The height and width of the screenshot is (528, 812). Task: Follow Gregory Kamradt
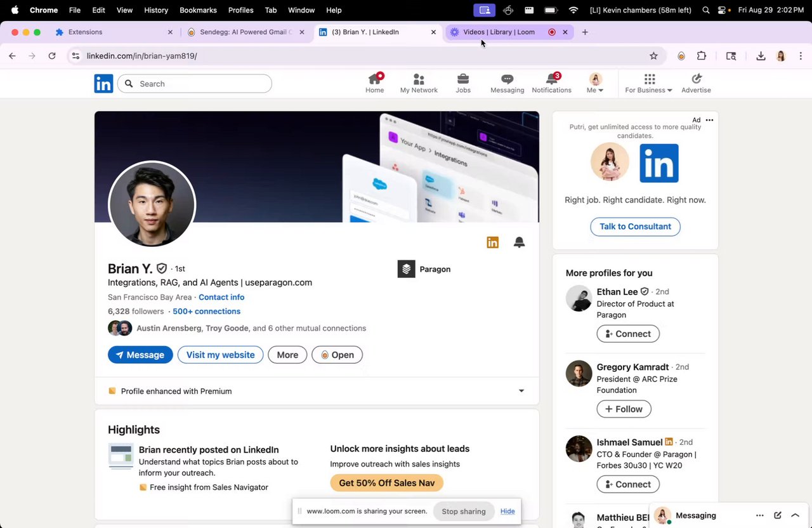(624, 409)
